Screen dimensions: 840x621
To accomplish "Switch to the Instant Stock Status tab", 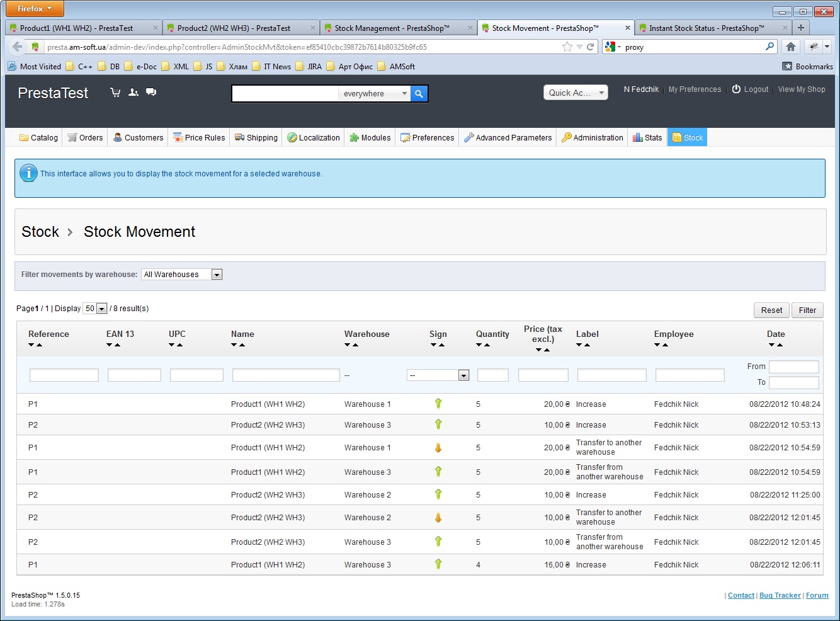I will click(x=706, y=28).
